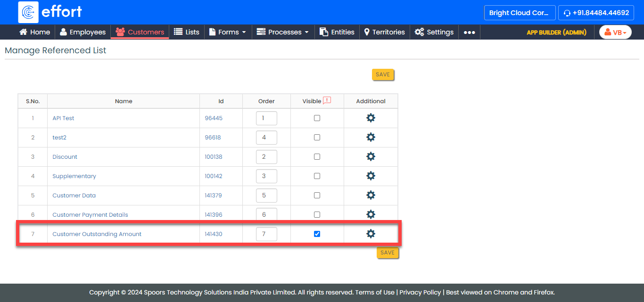Open the Customer Payment Details link
The width and height of the screenshot is (644, 302).
[x=90, y=215]
